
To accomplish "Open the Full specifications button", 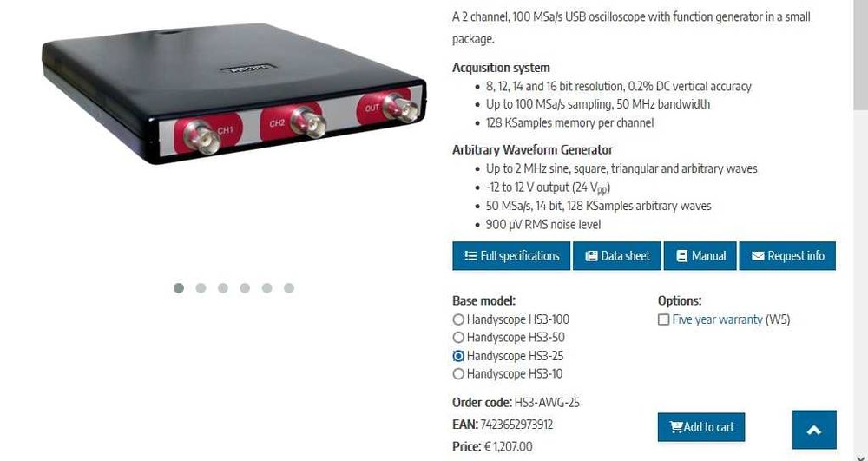I will pyautogui.click(x=511, y=256).
